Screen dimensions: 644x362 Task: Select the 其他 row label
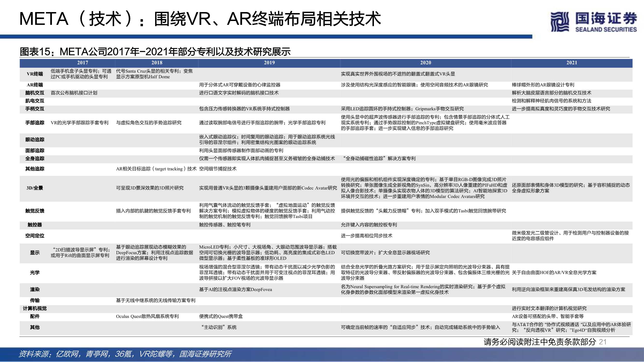[35, 327]
